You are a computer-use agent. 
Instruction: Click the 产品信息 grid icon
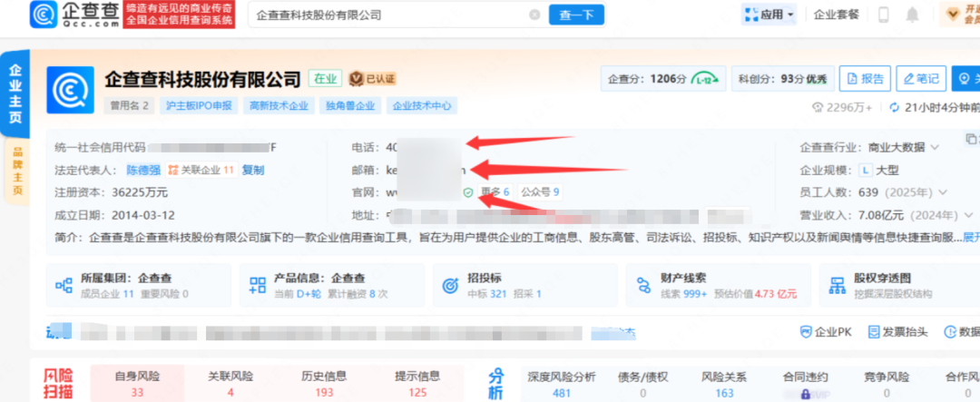(x=258, y=286)
